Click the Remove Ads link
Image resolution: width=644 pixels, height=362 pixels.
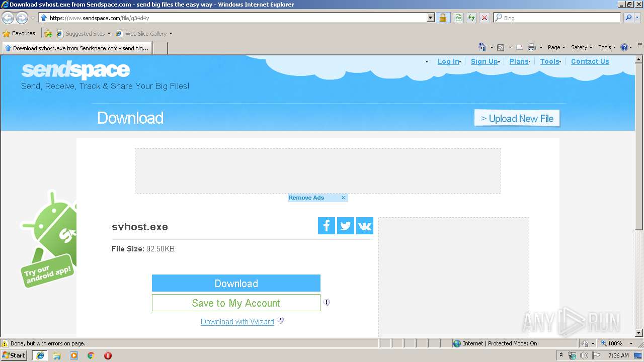[x=306, y=198]
